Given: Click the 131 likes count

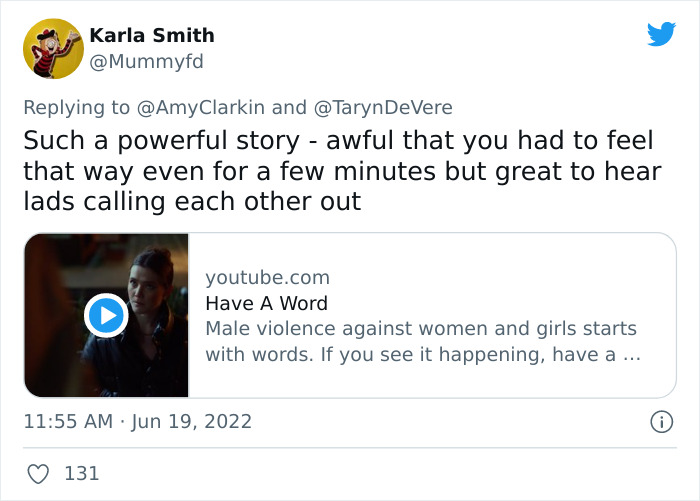Looking at the screenshot, I should (x=81, y=472).
